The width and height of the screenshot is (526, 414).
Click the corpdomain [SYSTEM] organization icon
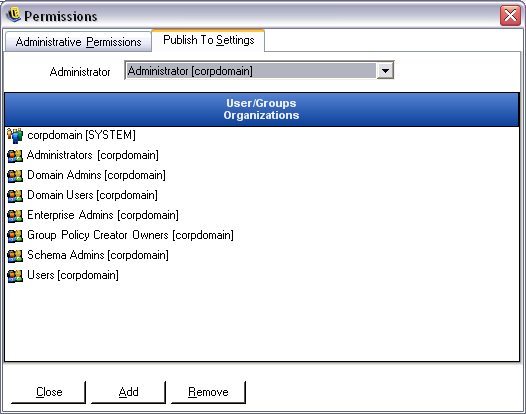15,136
